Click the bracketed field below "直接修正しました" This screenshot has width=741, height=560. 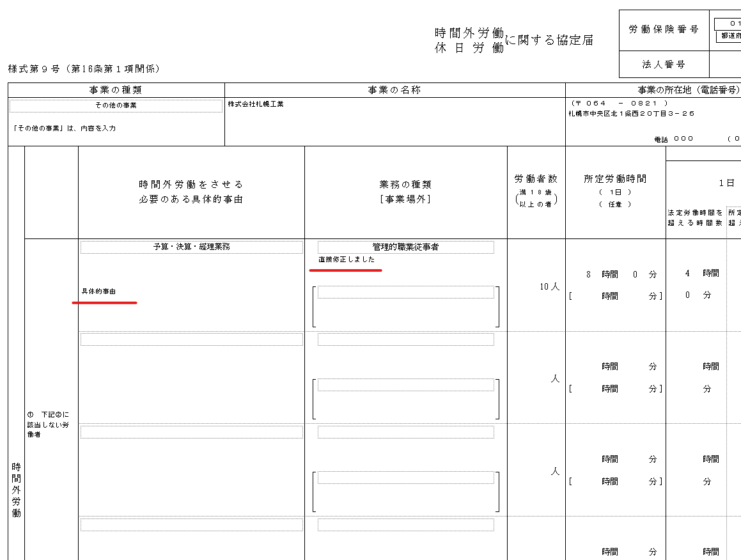(x=405, y=293)
